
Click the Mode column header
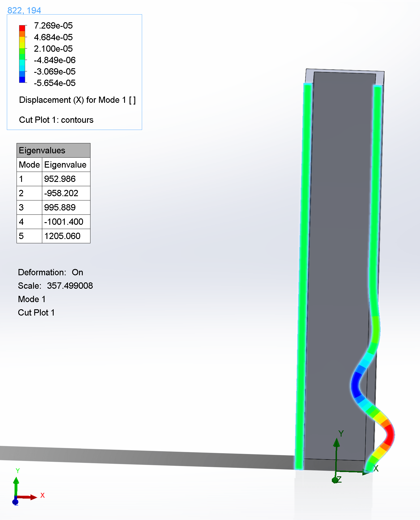point(29,165)
